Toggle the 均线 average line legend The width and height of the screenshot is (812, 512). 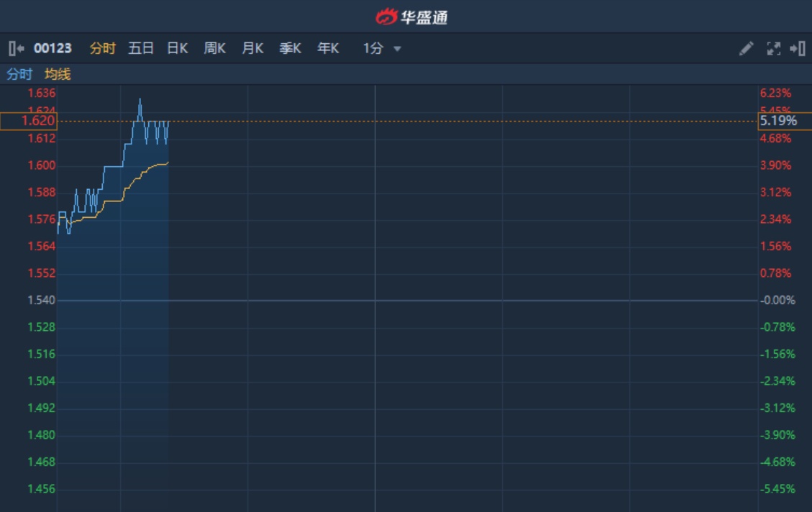click(x=58, y=74)
